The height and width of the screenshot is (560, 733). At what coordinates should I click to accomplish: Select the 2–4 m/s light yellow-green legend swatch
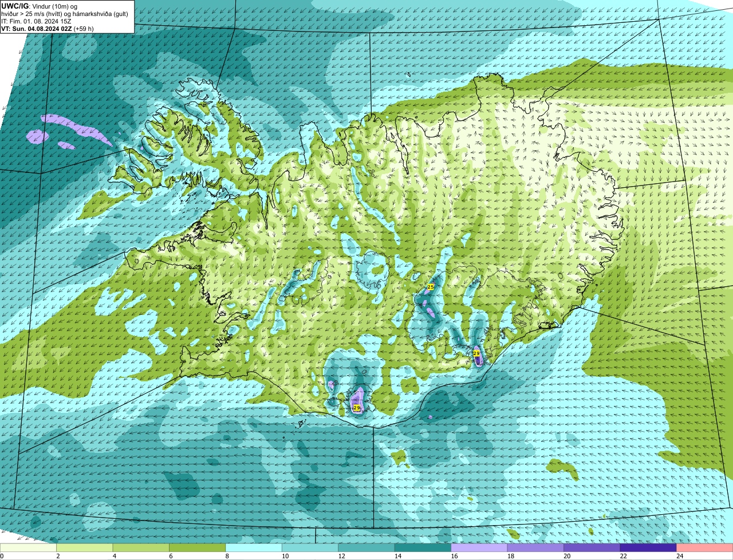pos(85,548)
